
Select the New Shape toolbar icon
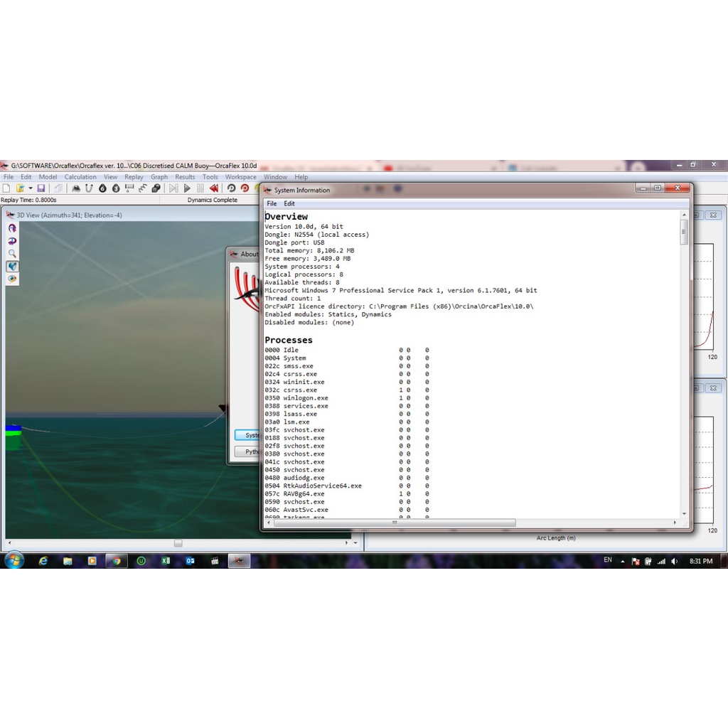[156, 188]
